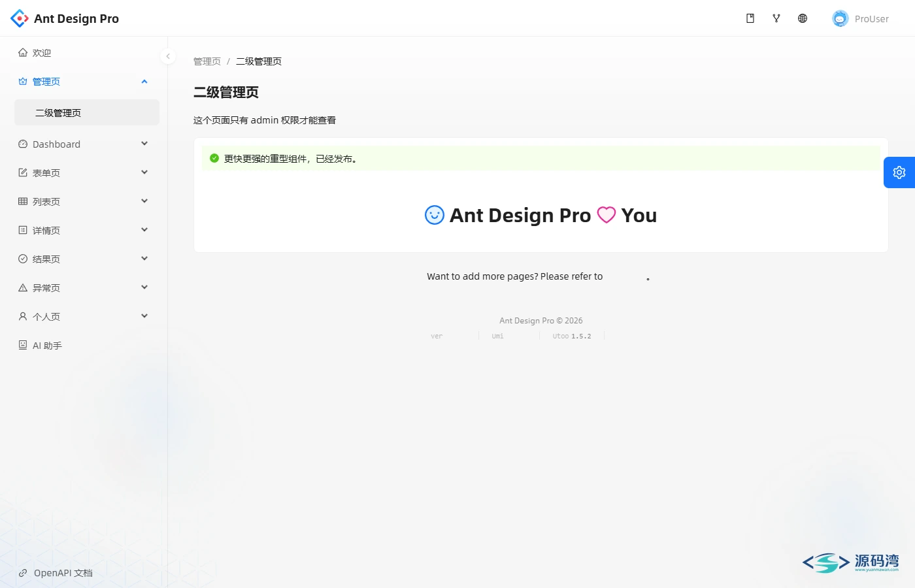Click the Utoo 1.5.2 footer entry
Image resolution: width=915 pixels, height=588 pixels.
pyautogui.click(x=572, y=336)
